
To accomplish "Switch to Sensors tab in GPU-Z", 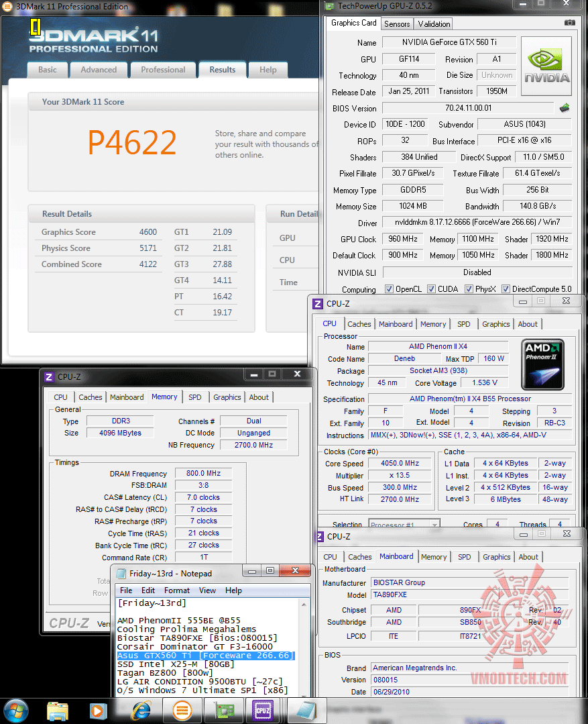I will click(x=397, y=24).
